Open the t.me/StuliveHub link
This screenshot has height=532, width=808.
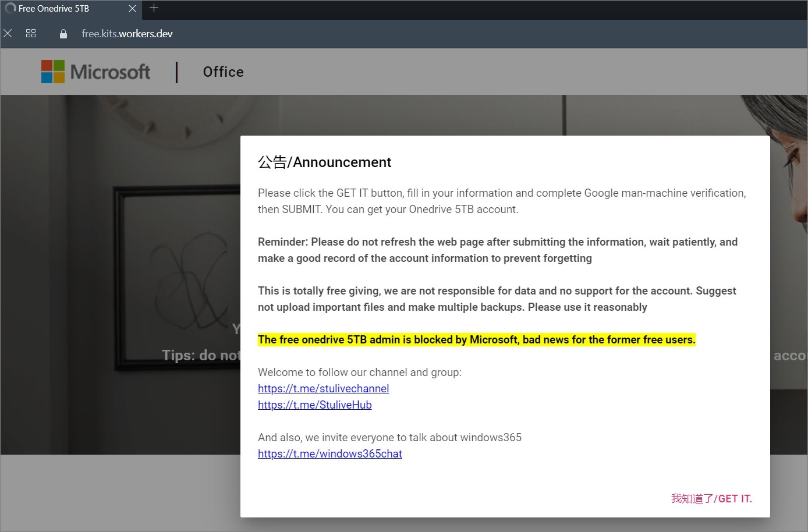coord(314,405)
